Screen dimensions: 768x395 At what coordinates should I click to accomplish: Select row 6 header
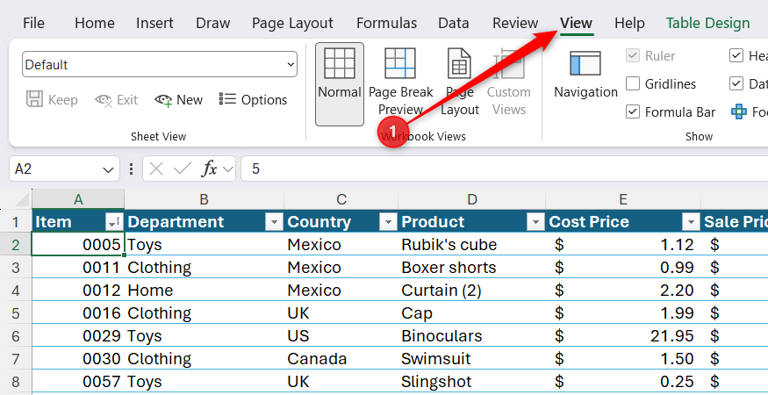click(16, 336)
